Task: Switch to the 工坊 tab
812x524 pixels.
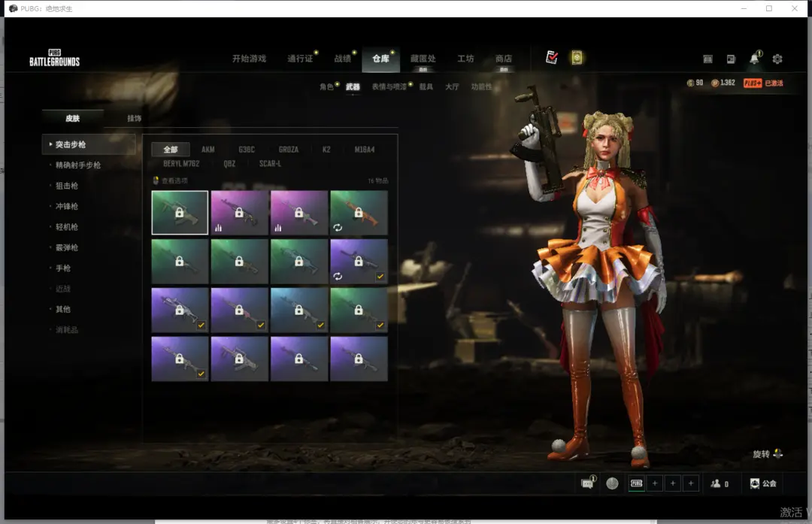Action: tap(465, 59)
